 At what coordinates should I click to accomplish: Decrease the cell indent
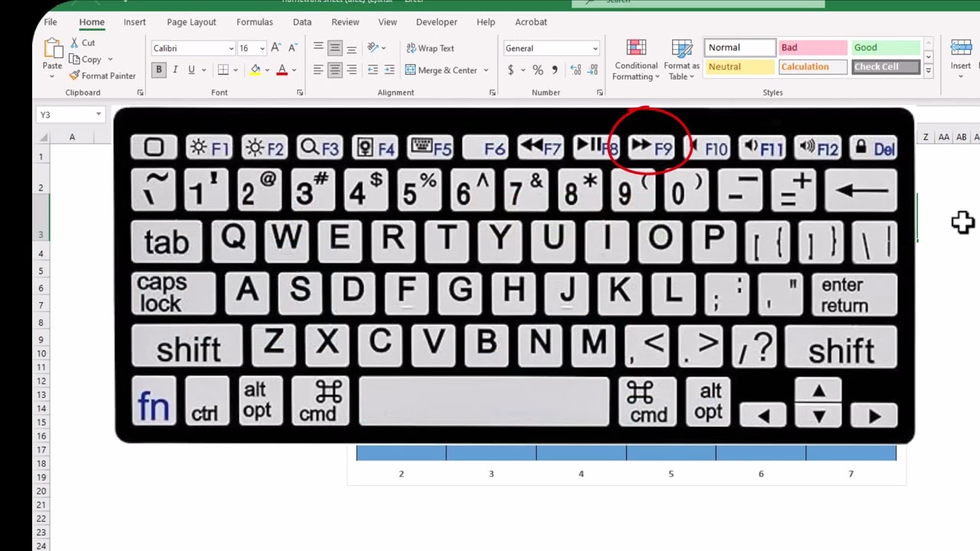tap(373, 70)
